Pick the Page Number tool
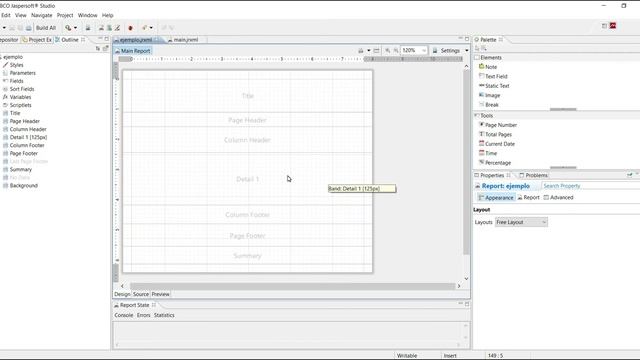 tap(498, 125)
